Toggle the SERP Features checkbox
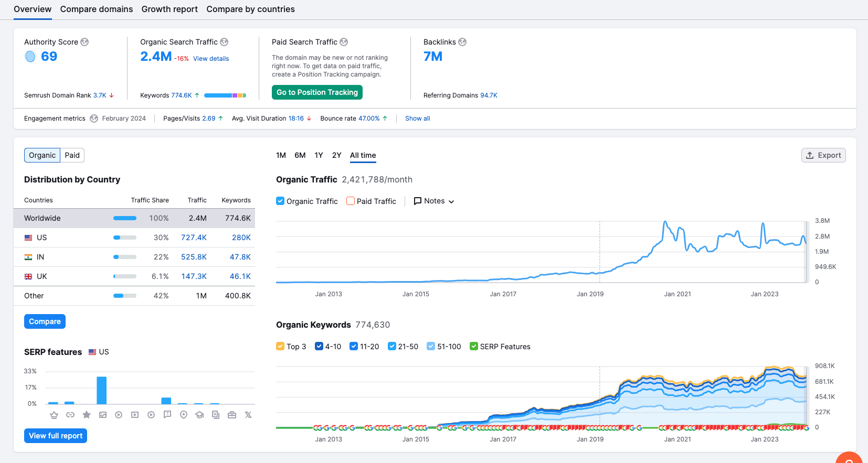This screenshot has height=463, width=868. (x=474, y=346)
